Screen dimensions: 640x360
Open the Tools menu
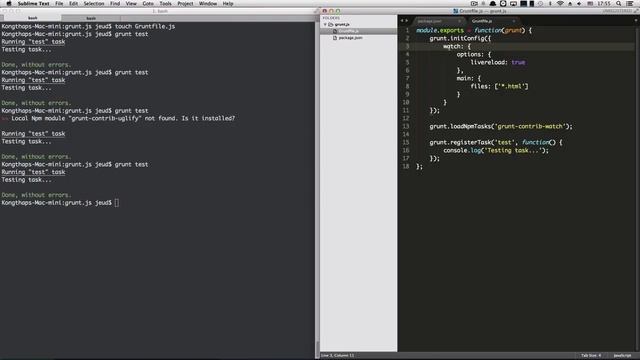(x=165, y=3)
